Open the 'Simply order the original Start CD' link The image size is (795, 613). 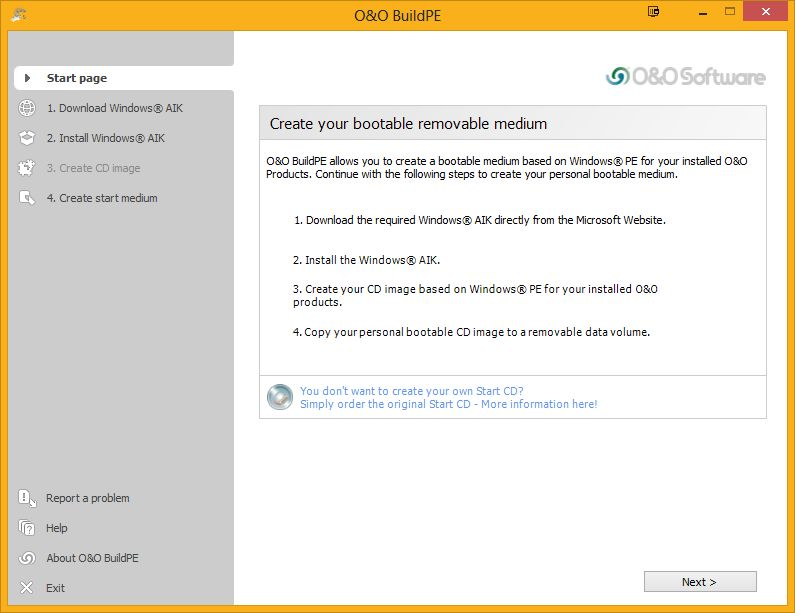point(448,404)
